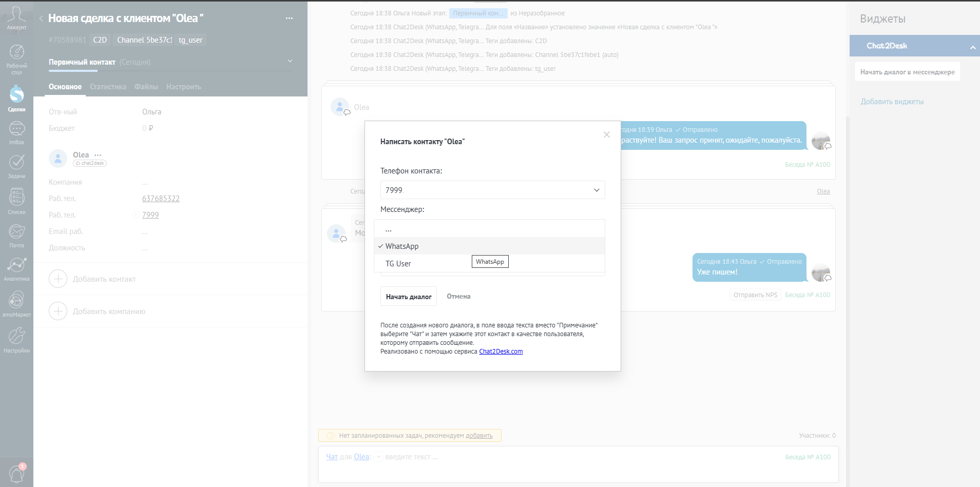
Task: Follow the Chat2Desk.com link
Action: pos(501,352)
